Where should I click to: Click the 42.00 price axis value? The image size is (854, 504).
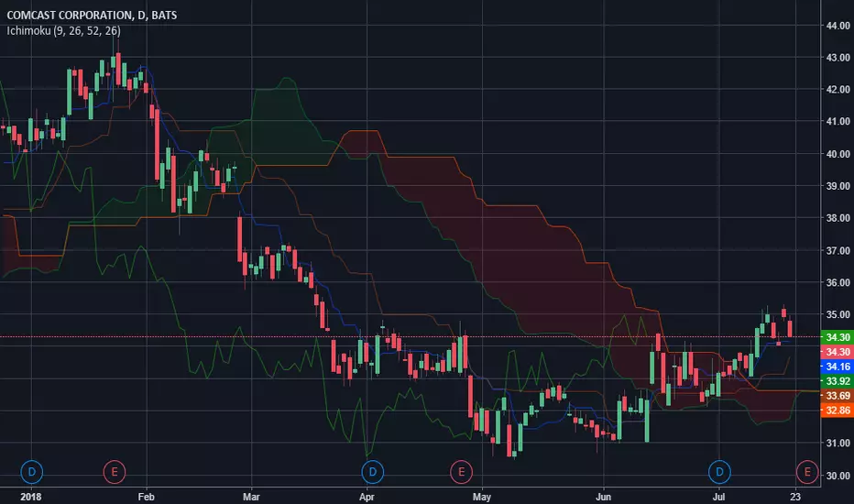click(x=838, y=90)
